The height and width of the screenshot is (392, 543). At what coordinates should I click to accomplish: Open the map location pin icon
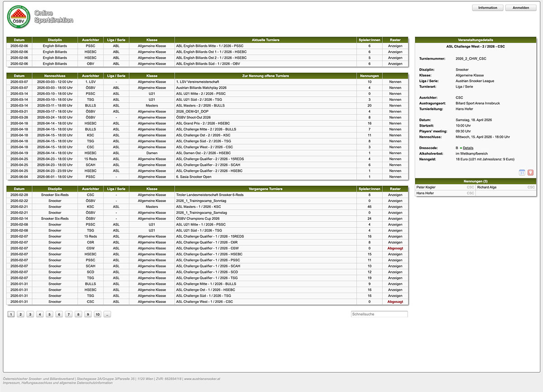click(530, 173)
